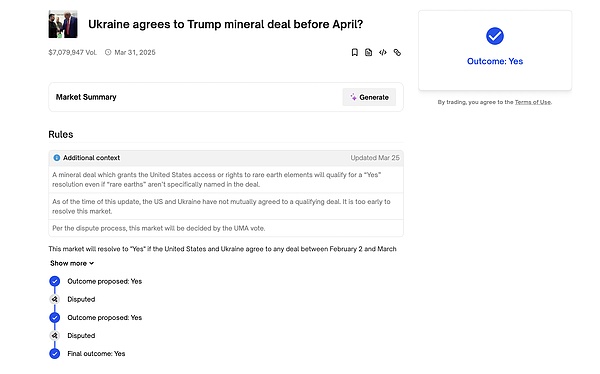The image size is (600, 374).
Task: Click first Outcome proposed: Yes checkmark
Action: [x=55, y=281]
